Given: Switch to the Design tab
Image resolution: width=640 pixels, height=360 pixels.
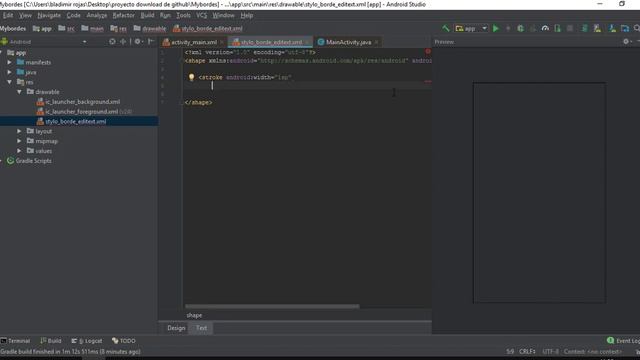Looking at the screenshot, I should point(176,328).
